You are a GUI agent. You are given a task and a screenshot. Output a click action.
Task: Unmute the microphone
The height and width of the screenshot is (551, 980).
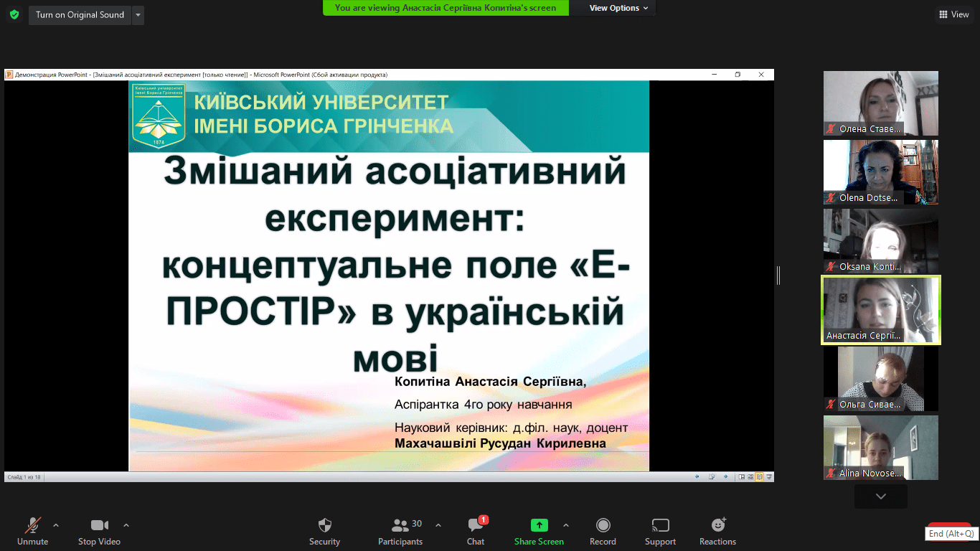pyautogui.click(x=32, y=531)
